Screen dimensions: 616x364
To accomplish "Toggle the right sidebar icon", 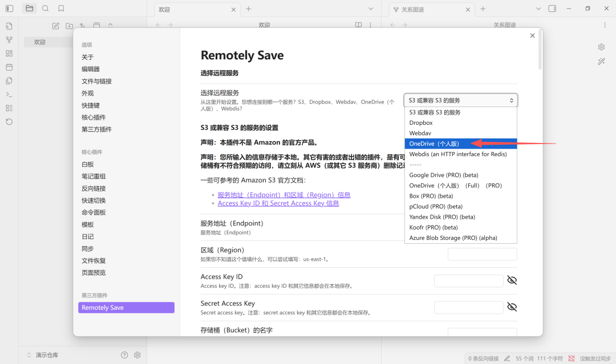I will [552, 9].
